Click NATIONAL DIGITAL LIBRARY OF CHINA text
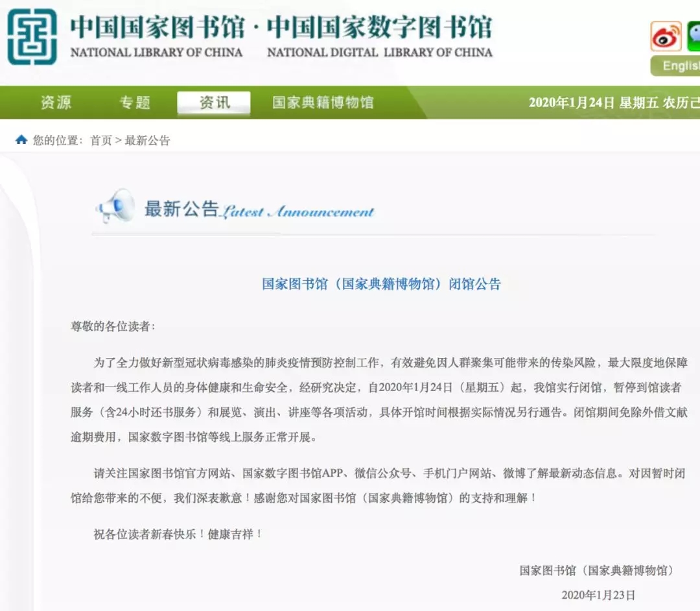Viewport: 700px width, 611px height. click(380, 53)
